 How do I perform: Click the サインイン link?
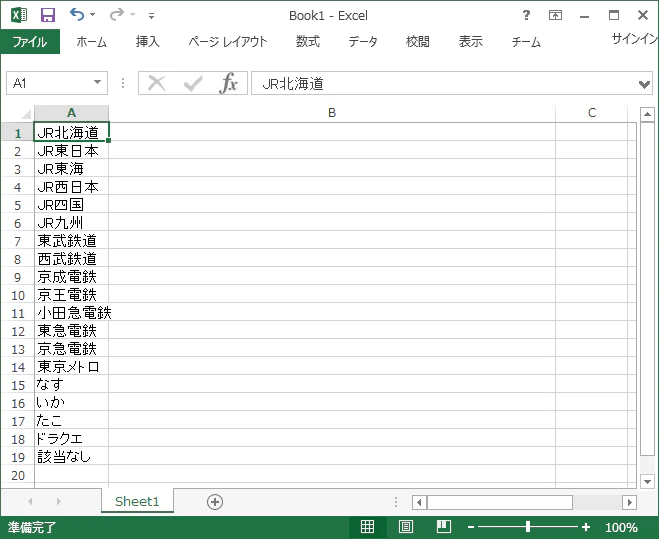(635, 39)
